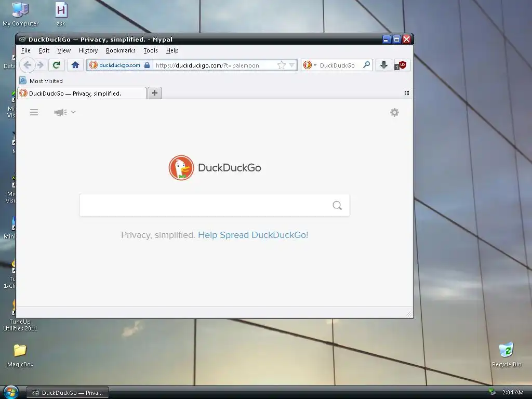Open the Help menu
Image resolution: width=532 pixels, height=399 pixels.
[x=172, y=50]
